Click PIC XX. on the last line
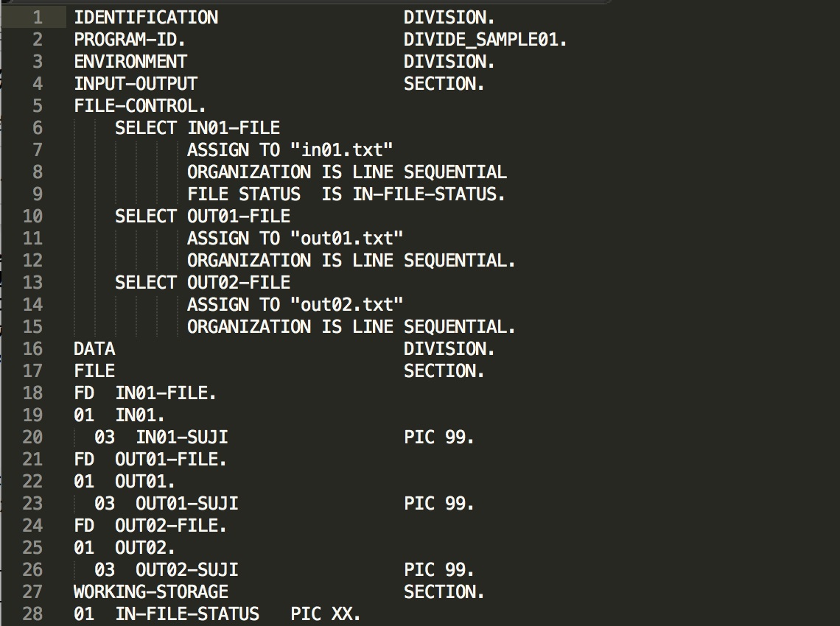This screenshot has width=840, height=626. 326,614
